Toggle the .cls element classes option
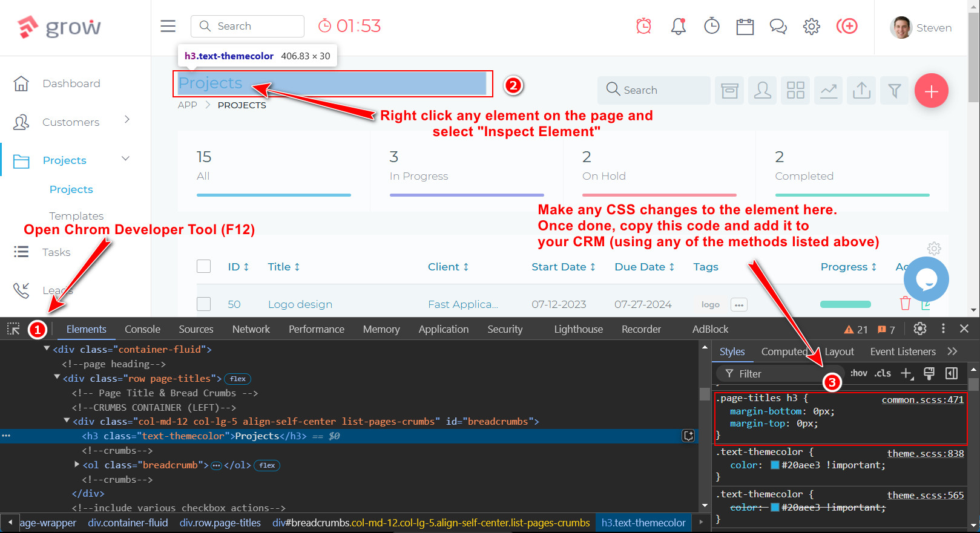Image resolution: width=980 pixels, height=533 pixels. (x=883, y=373)
